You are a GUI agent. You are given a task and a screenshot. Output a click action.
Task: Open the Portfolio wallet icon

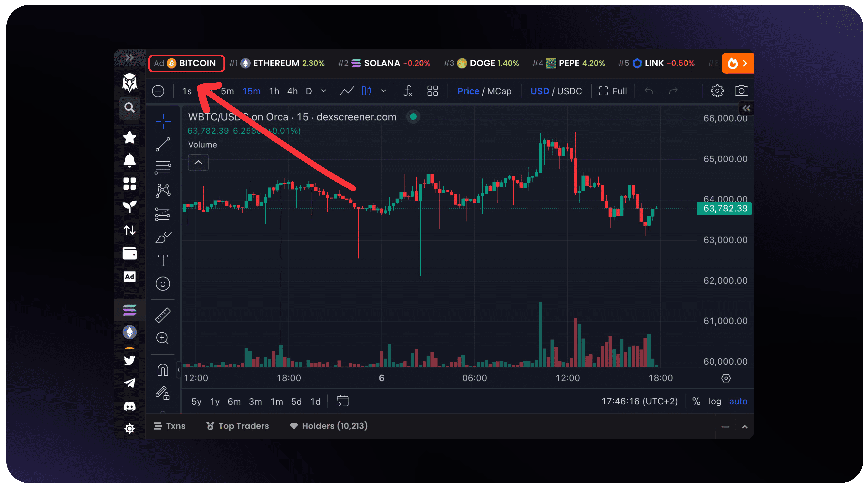pos(129,253)
